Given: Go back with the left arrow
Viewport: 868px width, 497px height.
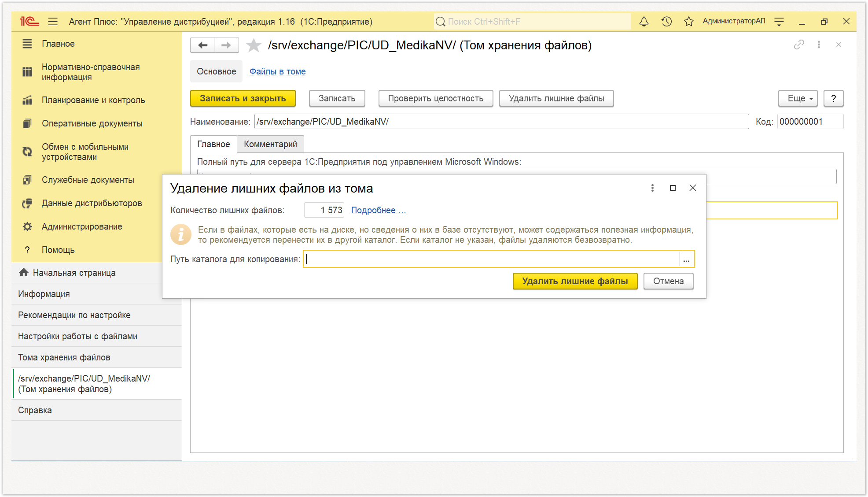Looking at the screenshot, I should 203,45.
